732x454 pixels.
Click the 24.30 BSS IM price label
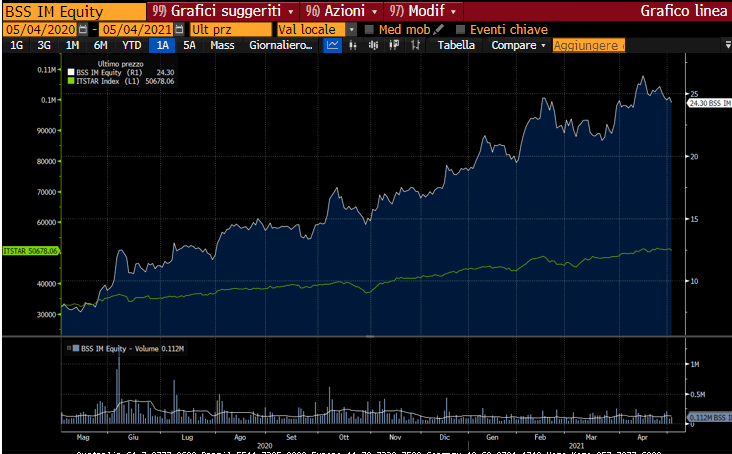coord(709,103)
